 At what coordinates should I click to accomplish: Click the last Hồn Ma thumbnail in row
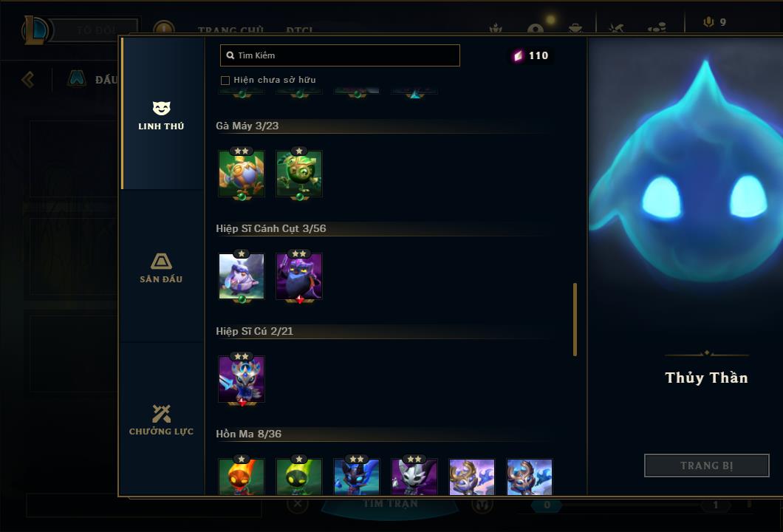[x=530, y=477]
